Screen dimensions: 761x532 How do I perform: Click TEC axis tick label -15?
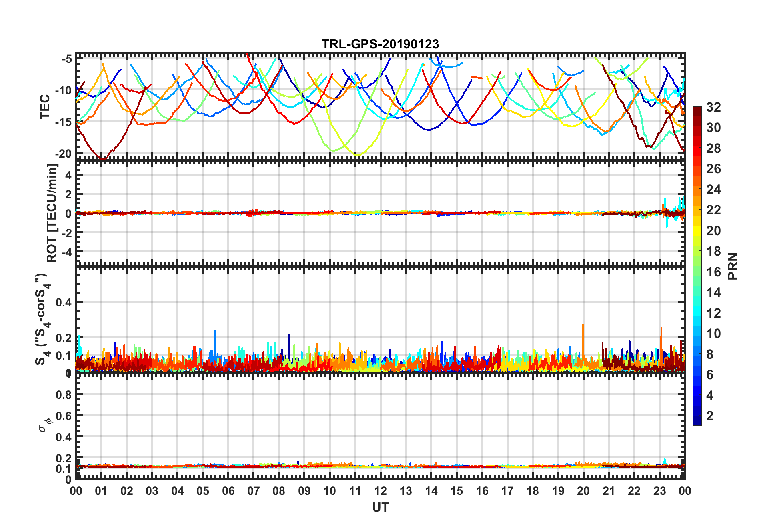(63, 122)
